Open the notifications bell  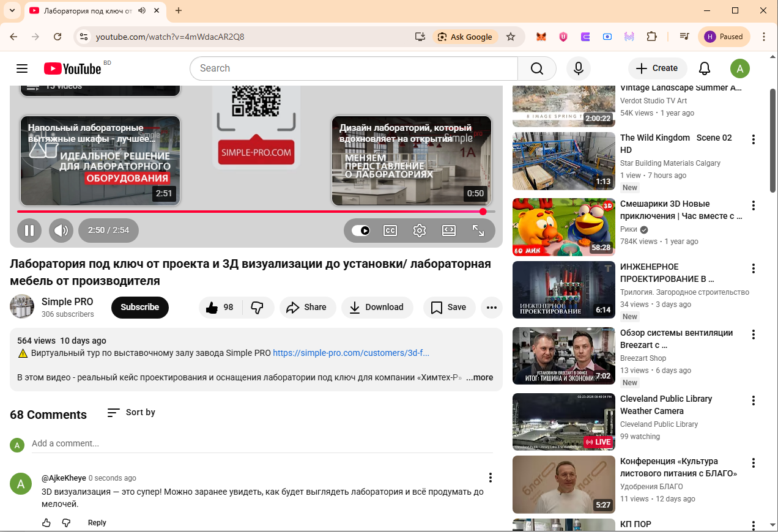tap(705, 68)
